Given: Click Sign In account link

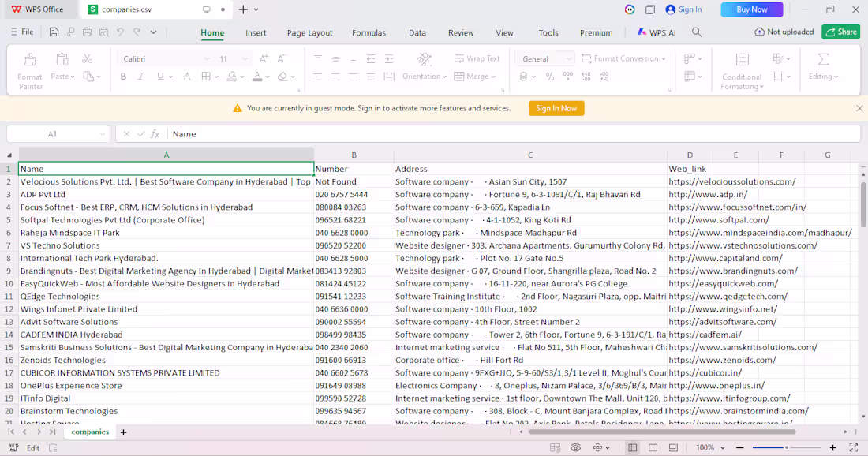Looking at the screenshot, I should tap(683, 9).
